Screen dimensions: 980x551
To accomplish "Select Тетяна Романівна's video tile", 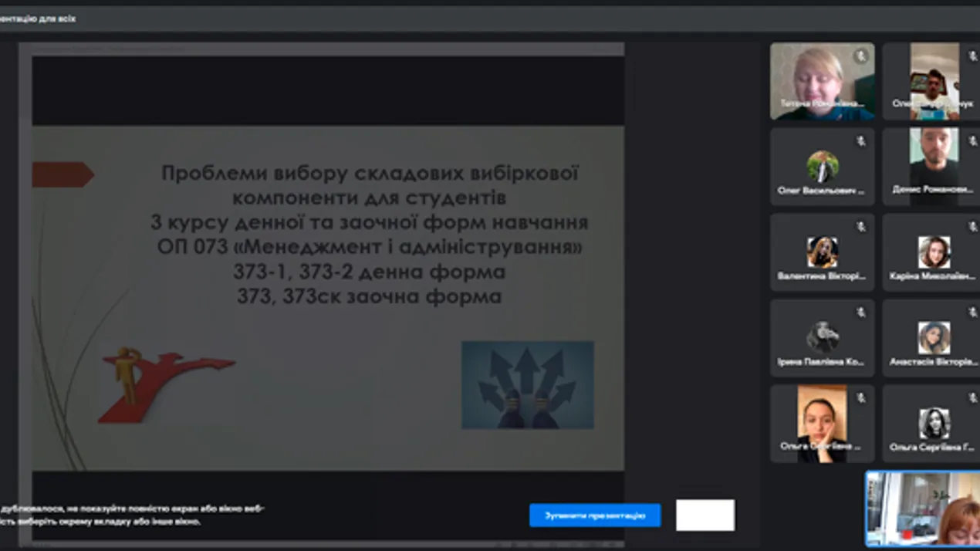I will tap(821, 81).
